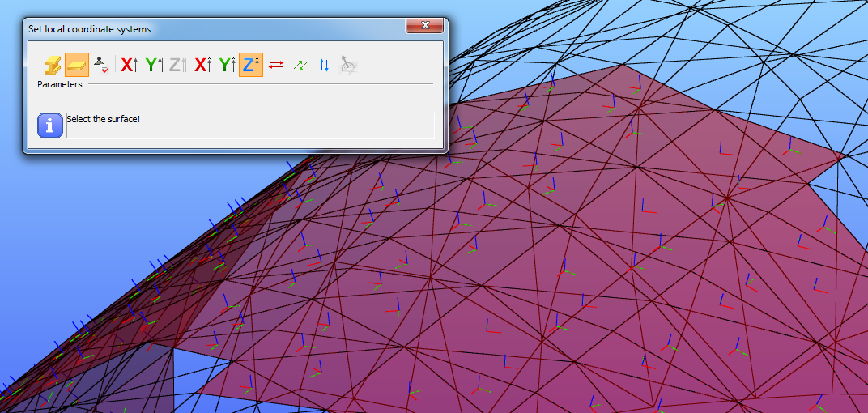The height and width of the screenshot is (413, 868).
Task: Click the 'Parameters' section label
Action: (60, 85)
